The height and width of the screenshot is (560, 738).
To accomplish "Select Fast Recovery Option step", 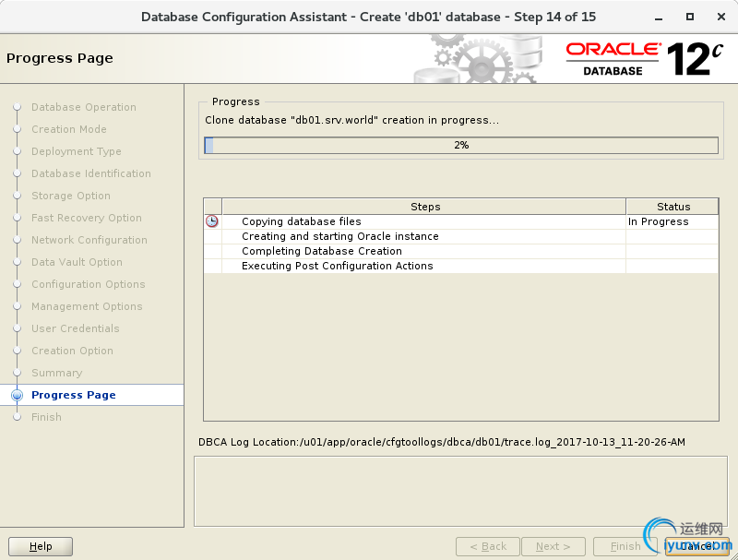I will pyautogui.click(x=86, y=218).
